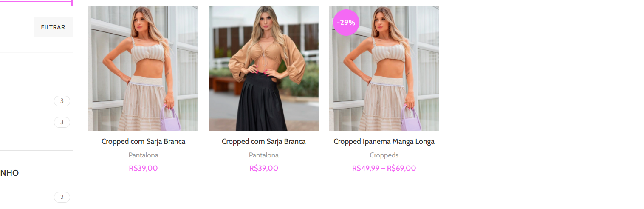Select the upper filter count badge showing 3
Screen dimensions: 644x209
pyautogui.click(x=62, y=101)
